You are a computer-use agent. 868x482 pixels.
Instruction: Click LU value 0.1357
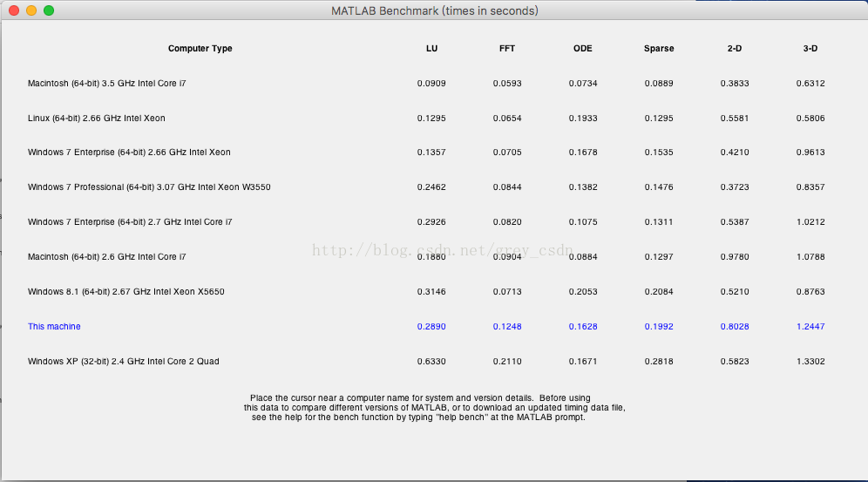click(x=431, y=153)
